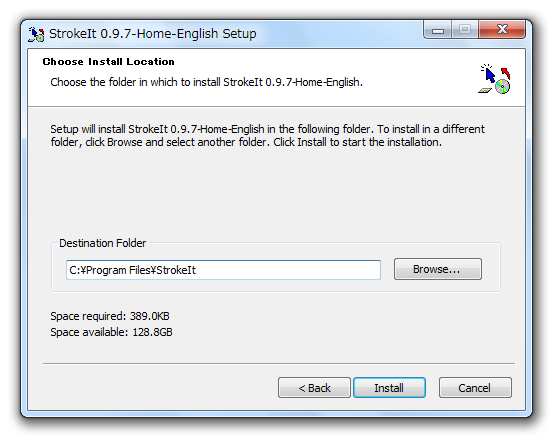The height and width of the screenshot is (441, 555).
Task: Click the Destination Folder group label
Action: coord(102,243)
